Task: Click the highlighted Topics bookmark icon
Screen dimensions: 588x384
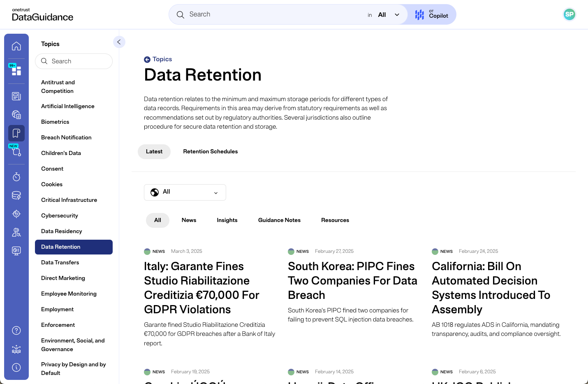Action: (x=16, y=133)
